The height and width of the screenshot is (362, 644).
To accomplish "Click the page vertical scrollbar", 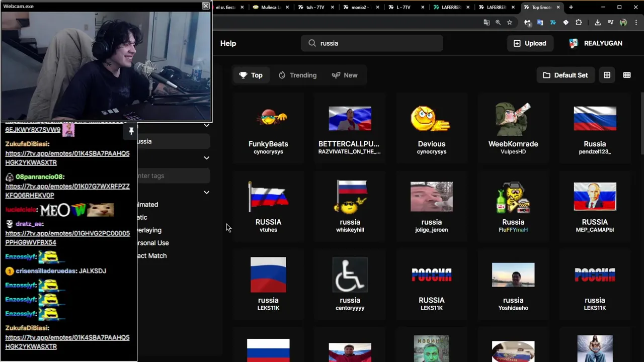I will click(642, 123).
